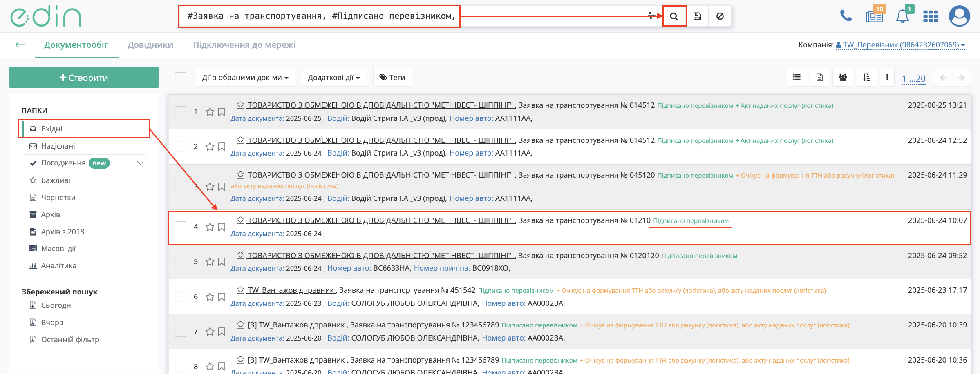Open the apps grid menu

tap(931, 17)
